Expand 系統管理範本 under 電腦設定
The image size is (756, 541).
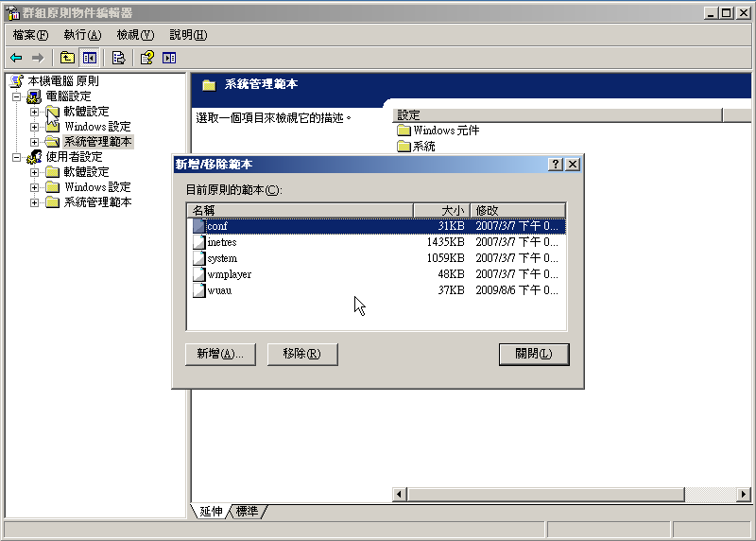[x=34, y=142]
